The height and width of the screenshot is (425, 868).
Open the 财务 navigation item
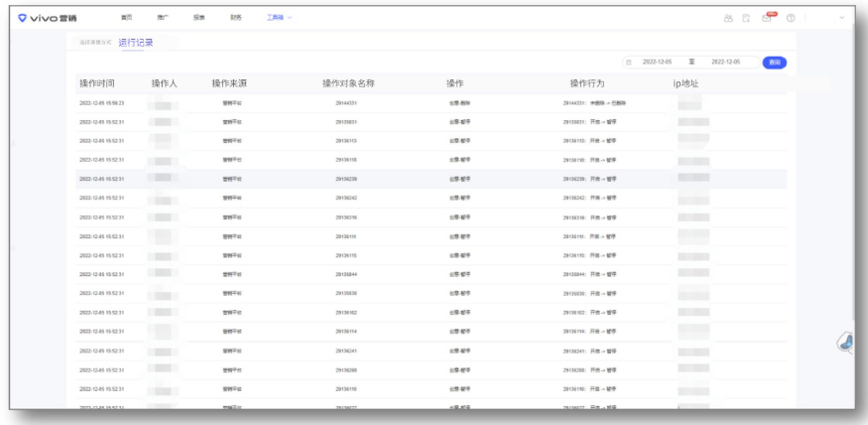235,18
